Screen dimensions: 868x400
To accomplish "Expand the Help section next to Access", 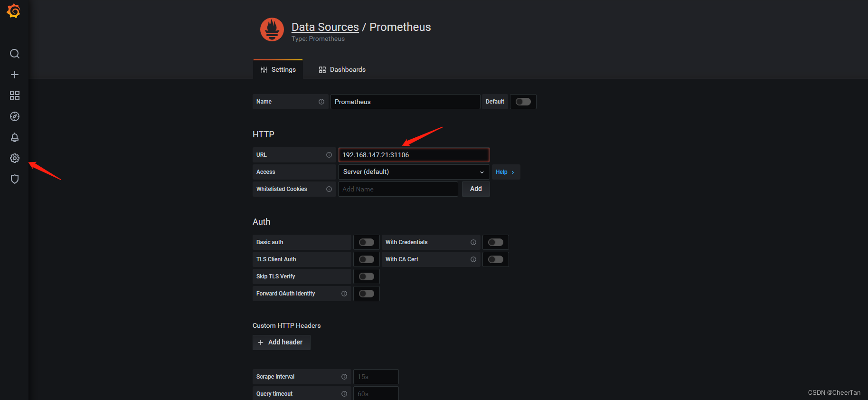I will [x=506, y=172].
